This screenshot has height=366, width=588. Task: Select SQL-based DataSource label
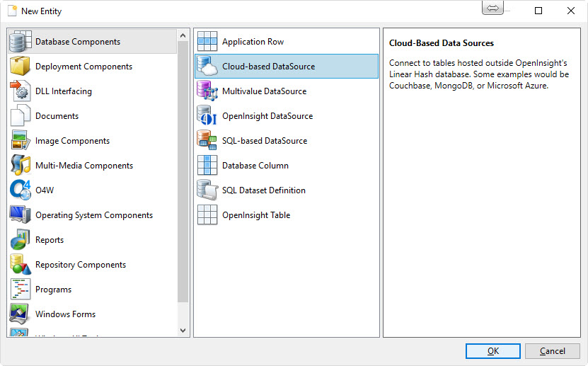point(265,141)
